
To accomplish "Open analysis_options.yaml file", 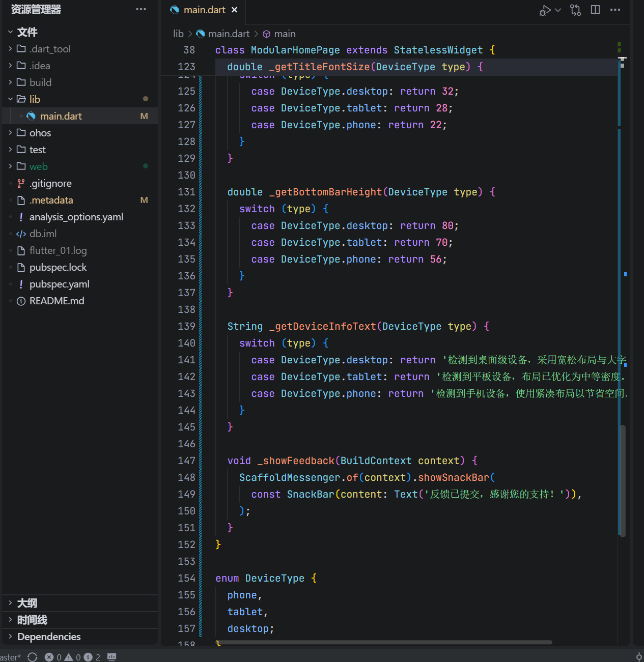I will click(x=80, y=217).
